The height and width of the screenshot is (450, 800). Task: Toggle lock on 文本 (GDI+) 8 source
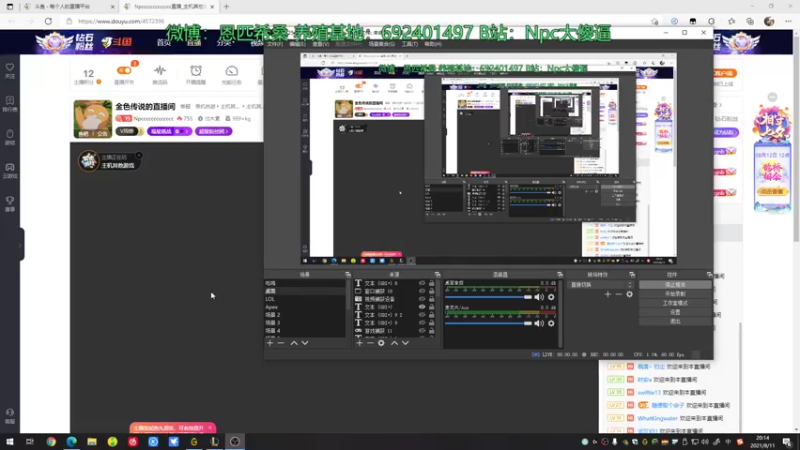(x=432, y=283)
